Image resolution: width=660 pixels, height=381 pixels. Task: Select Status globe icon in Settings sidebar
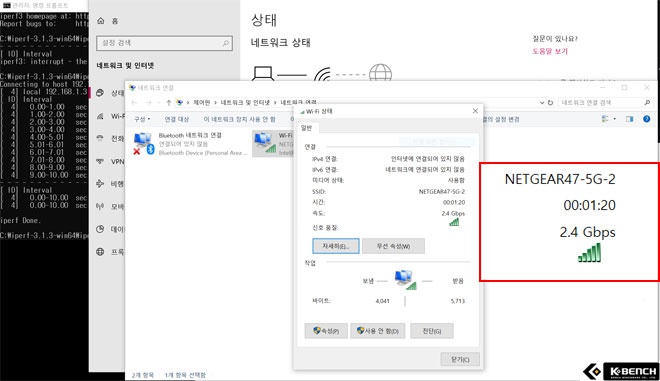(x=100, y=93)
